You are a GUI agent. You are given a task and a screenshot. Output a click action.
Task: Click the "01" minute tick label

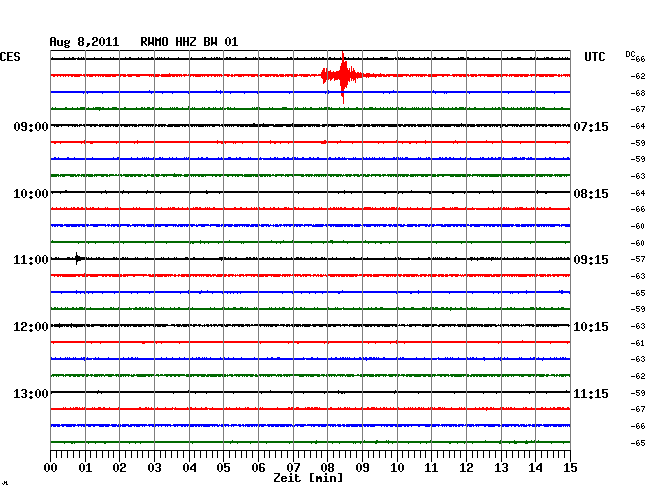(x=85, y=467)
